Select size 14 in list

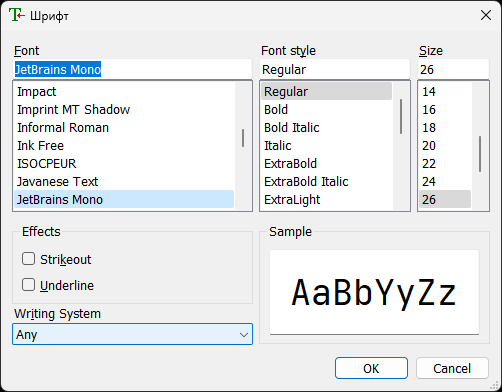pos(445,91)
